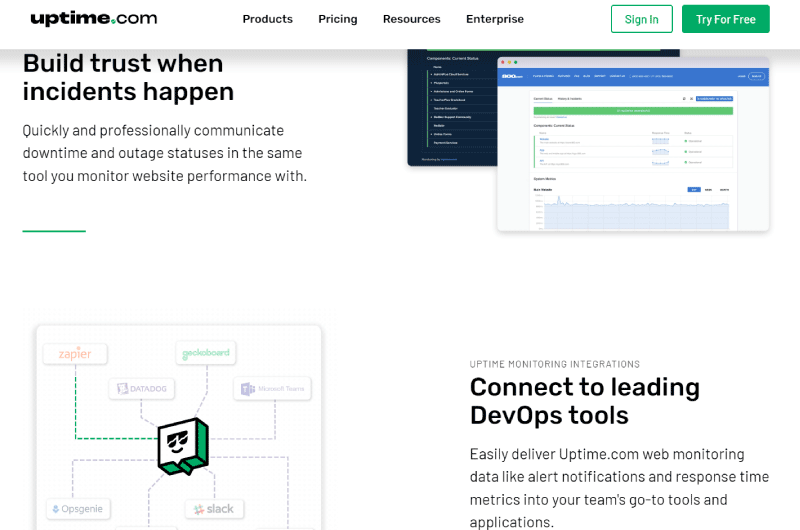This screenshot has height=530, width=800.
Task: Click the Zapier integration logo
Action: click(75, 354)
